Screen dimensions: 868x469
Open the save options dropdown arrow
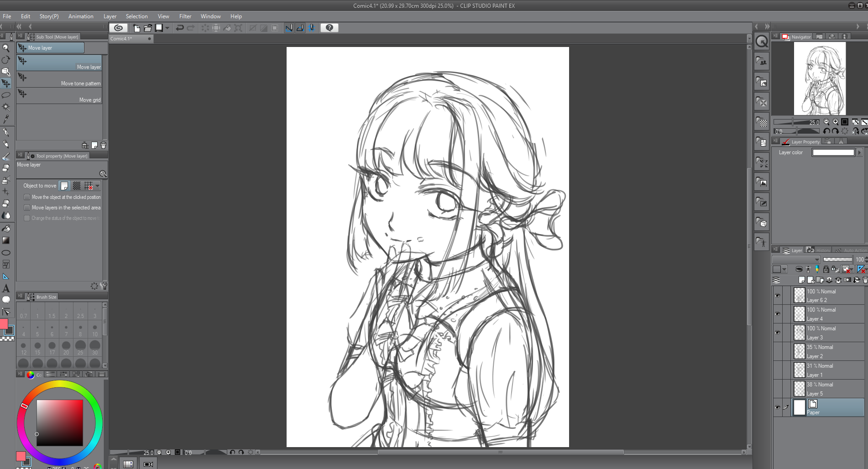pos(167,28)
